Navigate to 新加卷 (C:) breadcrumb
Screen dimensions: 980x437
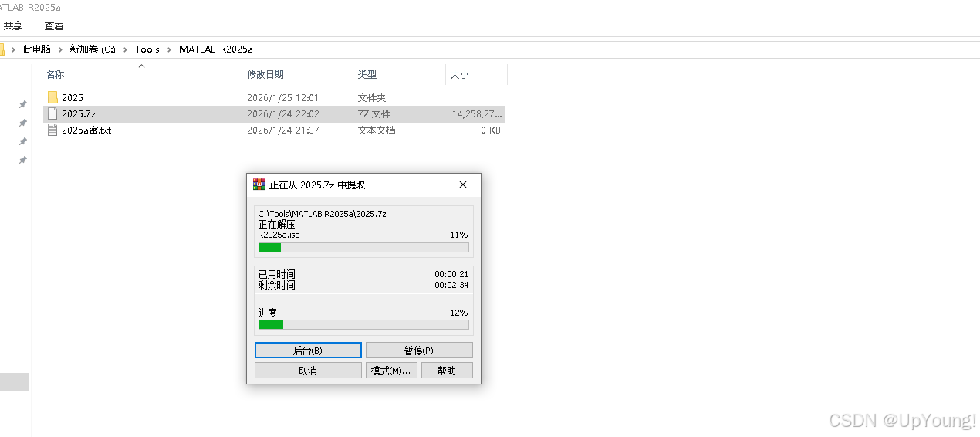(x=93, y=49)
